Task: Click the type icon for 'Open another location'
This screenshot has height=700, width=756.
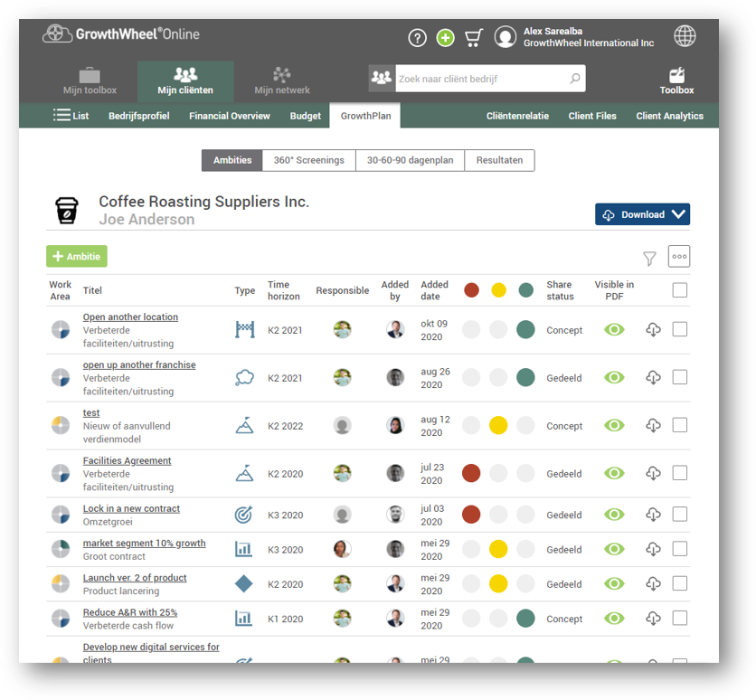Action: (244, 330)
